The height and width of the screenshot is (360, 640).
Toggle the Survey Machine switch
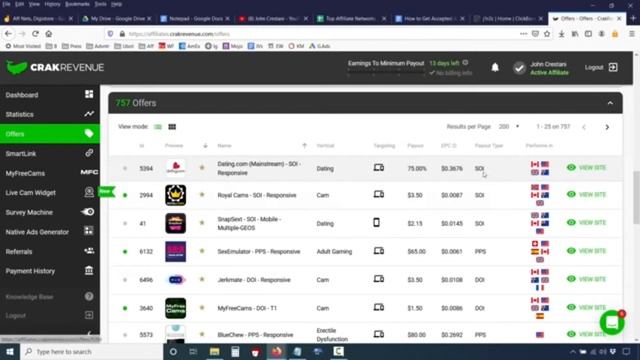[x=88, y=212]
